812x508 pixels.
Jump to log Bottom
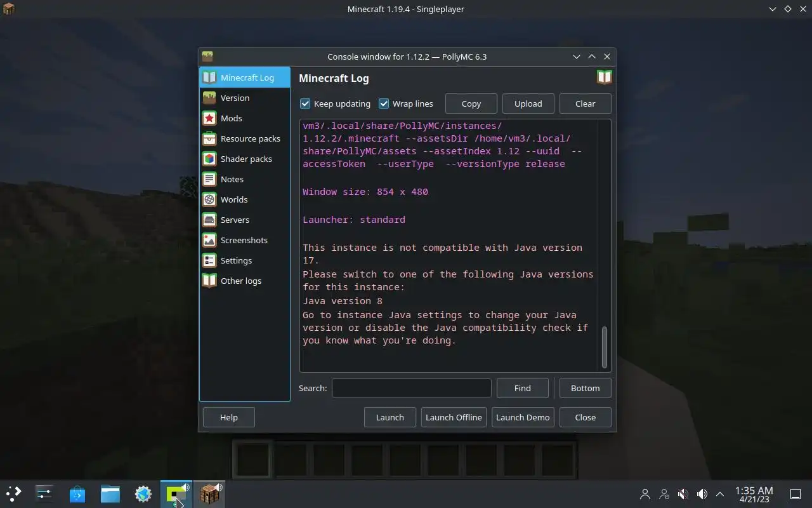[x=585, y=388]
